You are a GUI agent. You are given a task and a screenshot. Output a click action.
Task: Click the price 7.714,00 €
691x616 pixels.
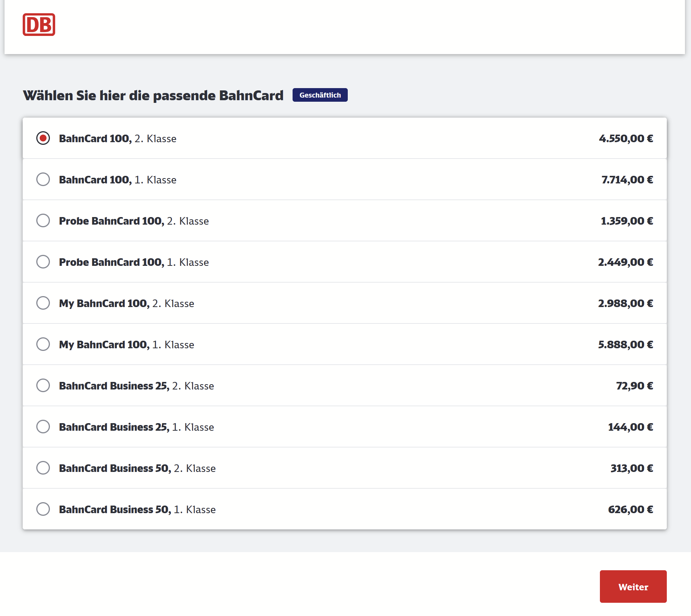pos(627,180)
